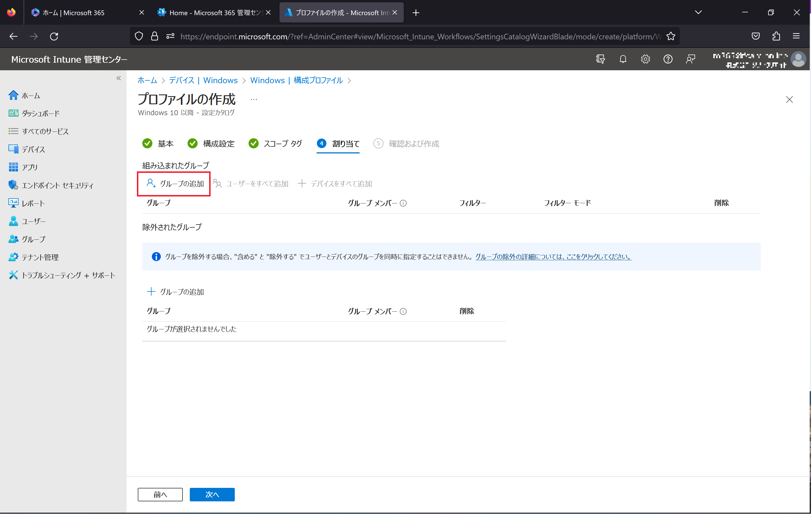Image resolution: width=812 pixels, height=514 pixels.
Task: Close the プロファイルの作成 browser tab
Action: (x=395, y=12)
